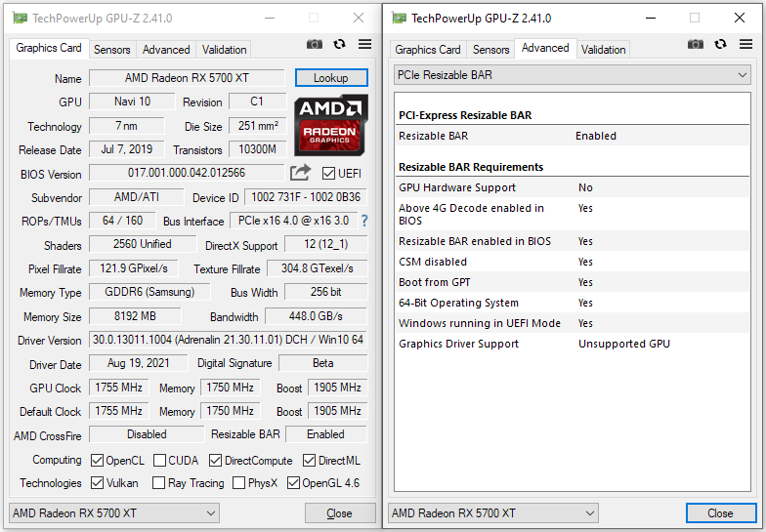
Task: Switch to Advanced tab in left window
Action: 166,49
